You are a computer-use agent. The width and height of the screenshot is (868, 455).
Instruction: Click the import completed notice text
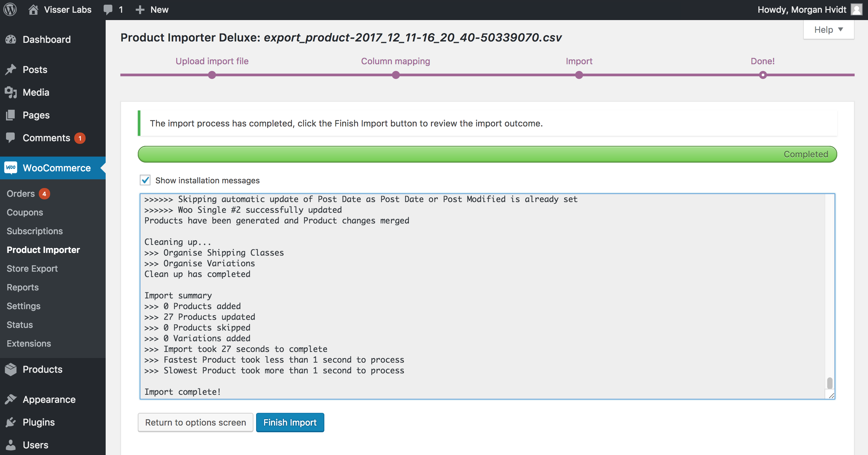coord(346,123)
